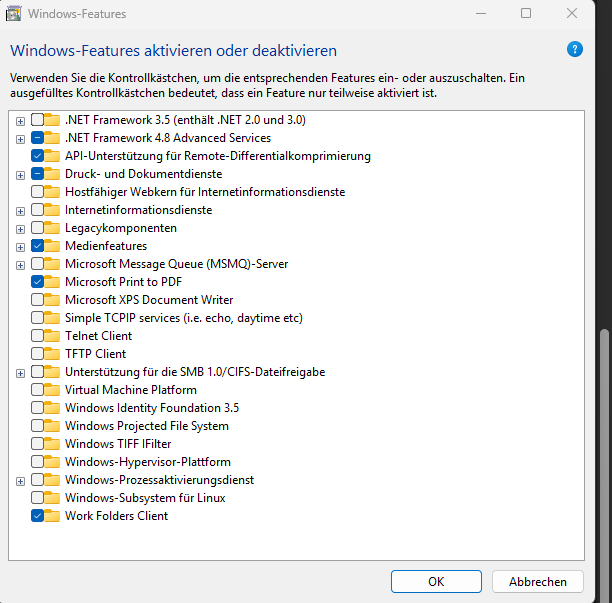This screenshot has height=603, width=612.
Task: Toggle .NET Framework 4.8 Advanced Services checkbox
Action: (37, 138)
